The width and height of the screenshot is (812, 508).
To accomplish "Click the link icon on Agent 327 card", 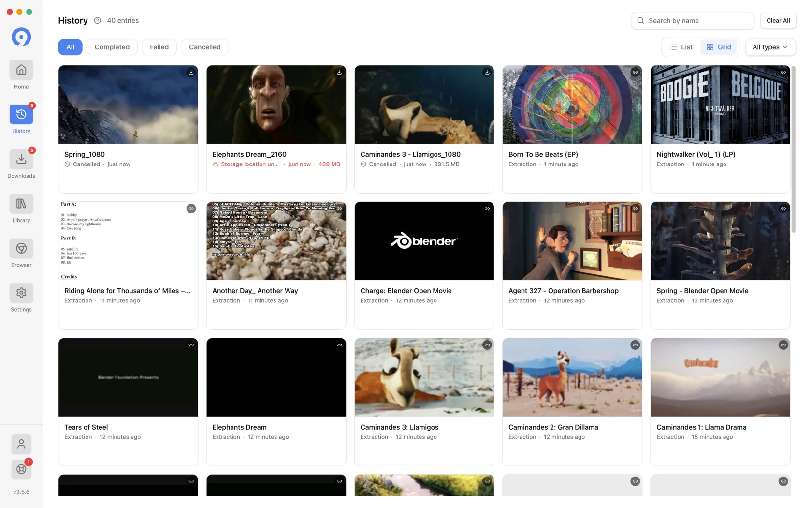I will pos(635,209).
